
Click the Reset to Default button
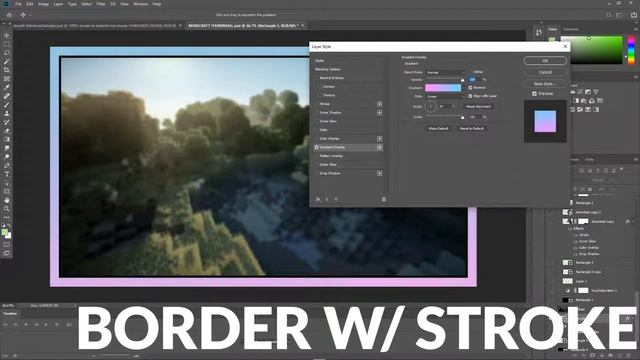471,129
